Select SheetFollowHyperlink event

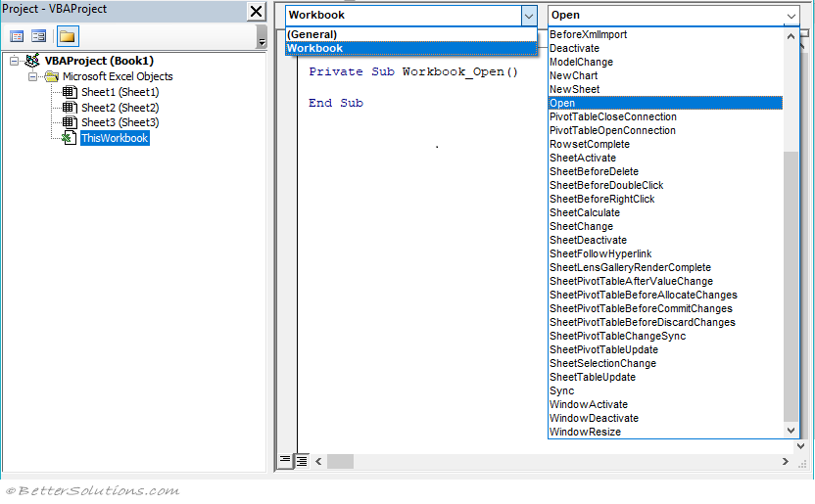click(665, 253)
